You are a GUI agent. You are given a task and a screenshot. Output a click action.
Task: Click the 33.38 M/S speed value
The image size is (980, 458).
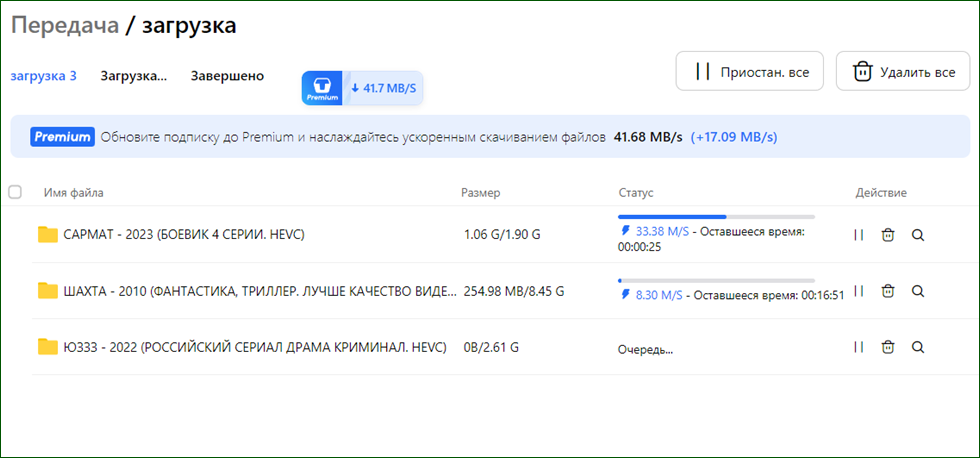662,231
